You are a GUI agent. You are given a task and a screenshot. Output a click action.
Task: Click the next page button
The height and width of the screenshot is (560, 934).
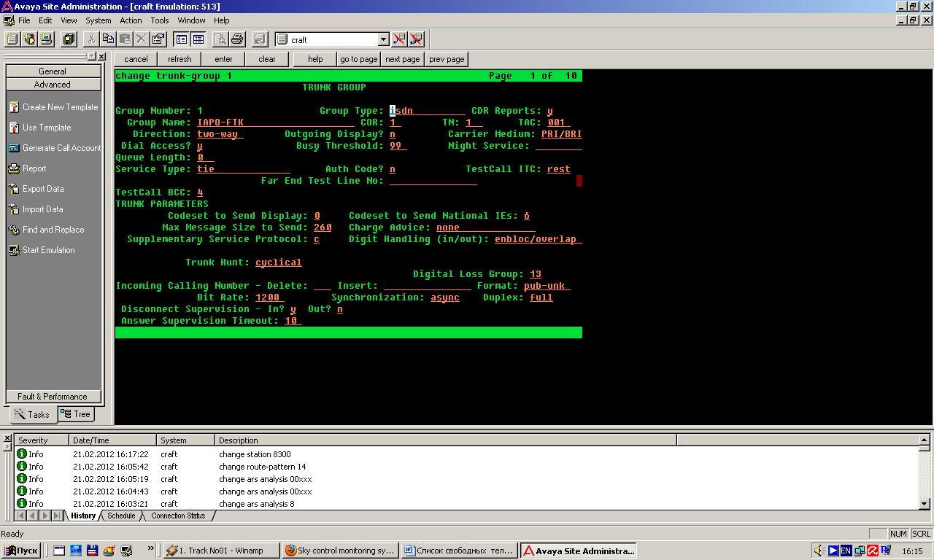(403, 59)
